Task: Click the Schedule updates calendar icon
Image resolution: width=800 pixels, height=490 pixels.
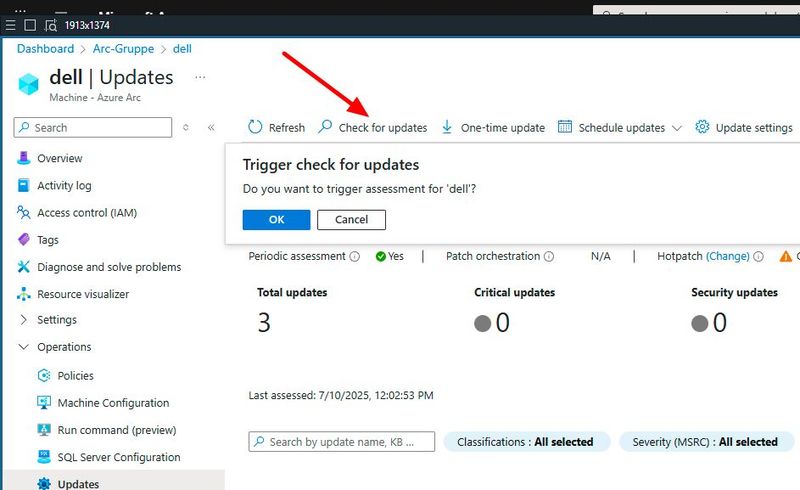Action: (565, 127)
